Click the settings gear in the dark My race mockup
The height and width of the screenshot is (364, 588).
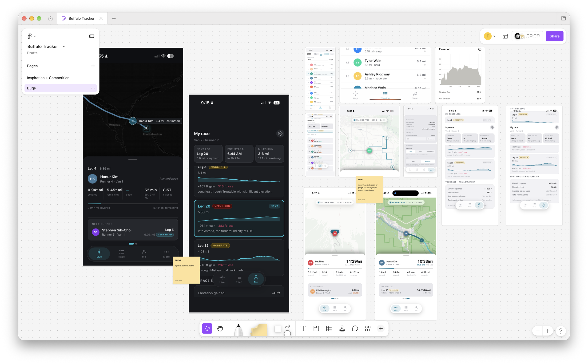tap(280, 134)
